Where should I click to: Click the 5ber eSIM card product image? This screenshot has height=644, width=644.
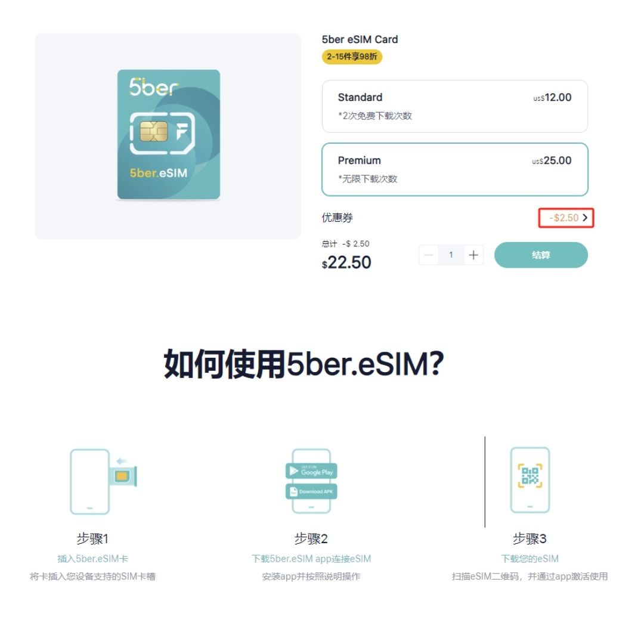(x=168, y=135)
